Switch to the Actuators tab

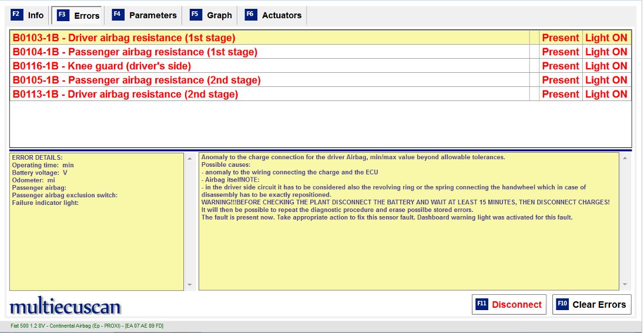(x=274, y=15)
